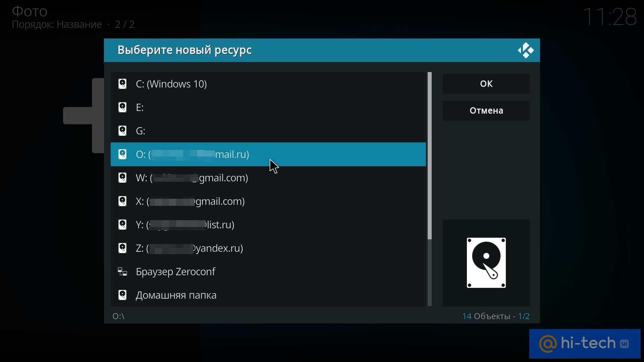This screenshot has height=362, width=644.
Task: Open Браузер Zeroconf network browser
Action: pos(176,271)
